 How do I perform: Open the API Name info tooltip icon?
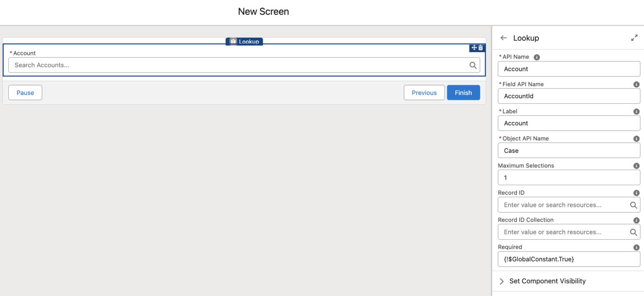(536, 57)
